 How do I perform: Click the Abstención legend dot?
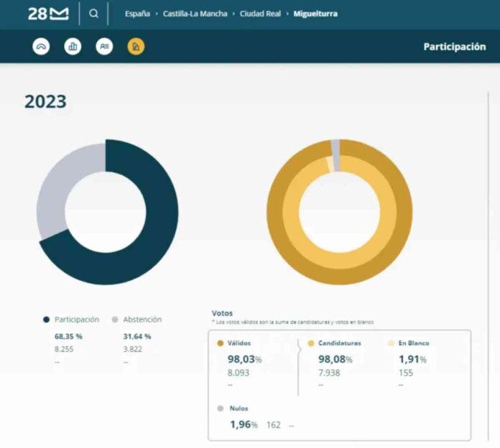click(116, 319)
